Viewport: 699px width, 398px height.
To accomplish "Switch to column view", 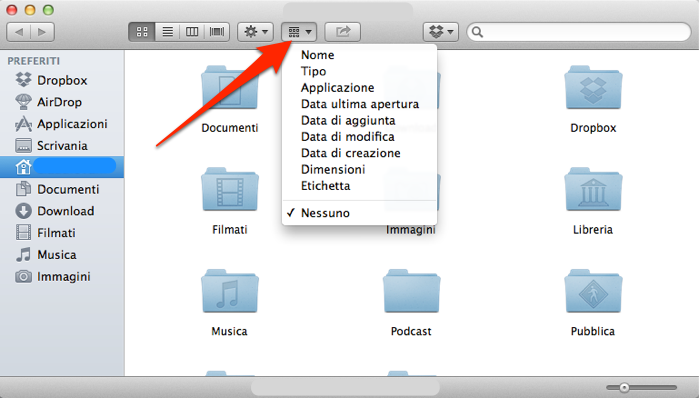I will click(192, 32).
